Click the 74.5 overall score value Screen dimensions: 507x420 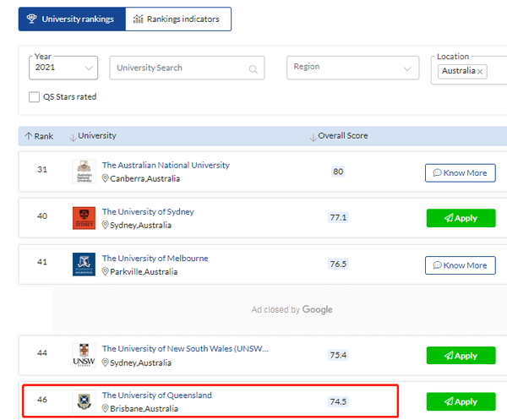click(338, 401)
